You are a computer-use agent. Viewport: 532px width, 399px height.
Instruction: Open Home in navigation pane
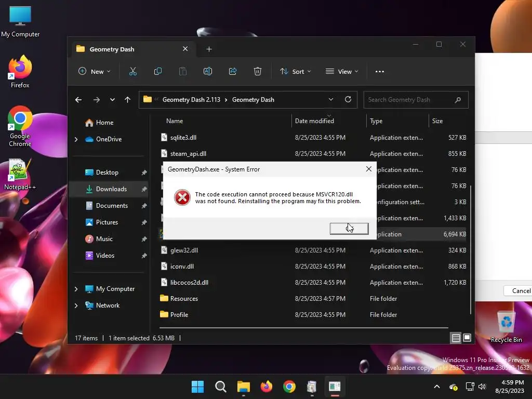click(x=104, y=123)
